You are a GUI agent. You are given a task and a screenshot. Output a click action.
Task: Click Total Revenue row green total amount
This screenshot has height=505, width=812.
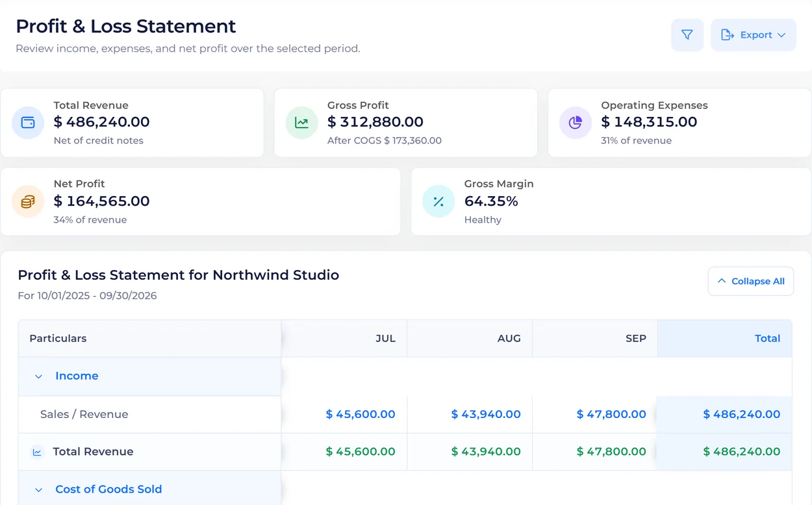742,452
